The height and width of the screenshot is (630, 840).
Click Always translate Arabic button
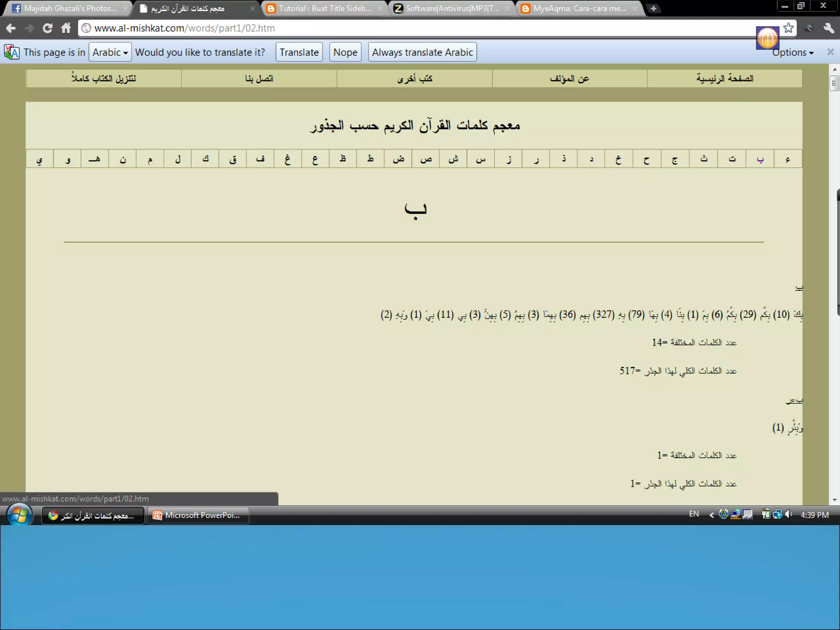click(x=422, y=52)
